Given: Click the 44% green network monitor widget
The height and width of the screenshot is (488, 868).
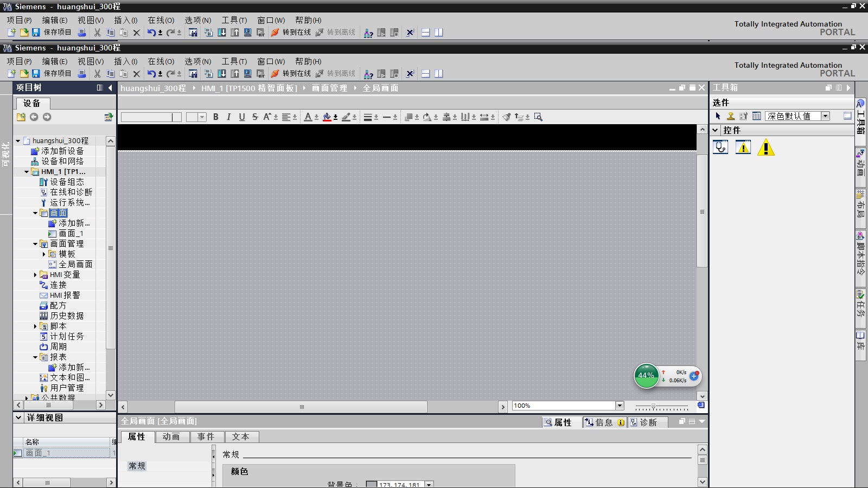Looking at the screenshot, I should [x=646, y=375].
